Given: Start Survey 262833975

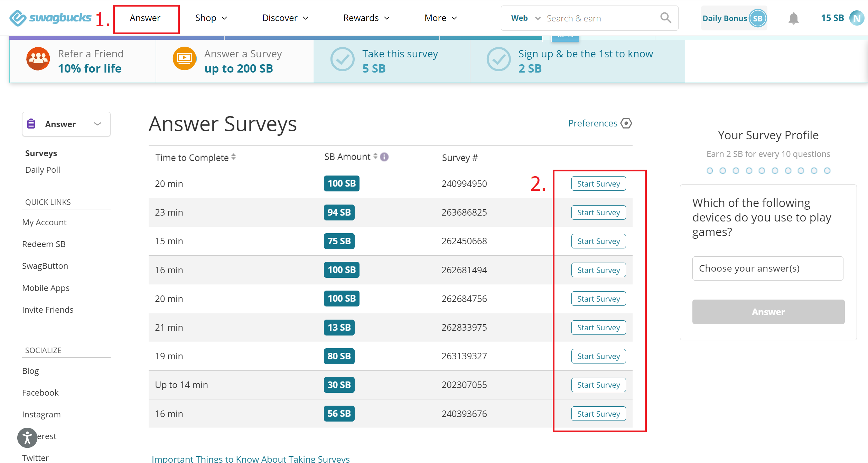Looking at the screenshot, I should point(598,328).
